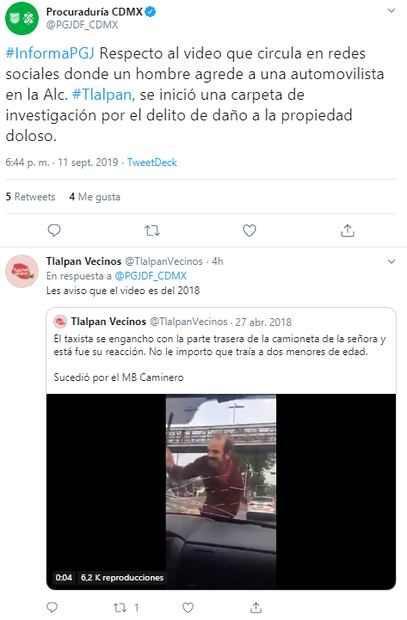The width and height of the screenshot is (407, 620).
Task: Open the TweetDeck source link
Action: (x=152, y=162)
